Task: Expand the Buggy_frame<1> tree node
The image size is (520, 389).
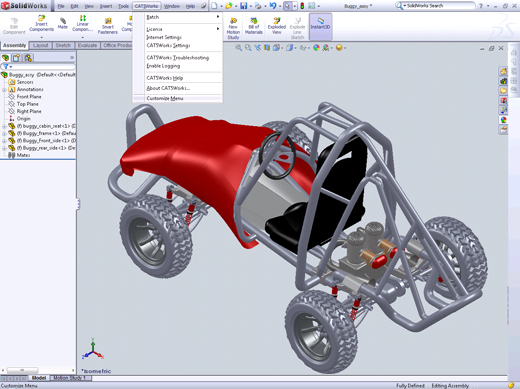Action: (x=4, y=133)
